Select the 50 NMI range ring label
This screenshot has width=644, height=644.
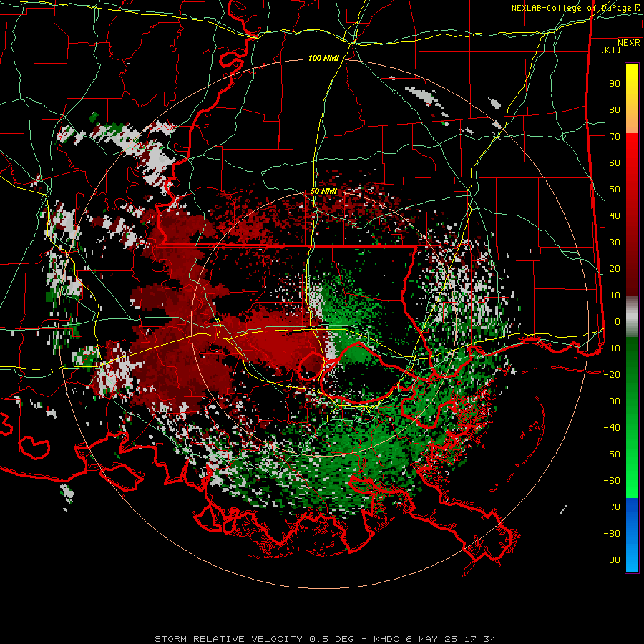click(x=323, y=191)
